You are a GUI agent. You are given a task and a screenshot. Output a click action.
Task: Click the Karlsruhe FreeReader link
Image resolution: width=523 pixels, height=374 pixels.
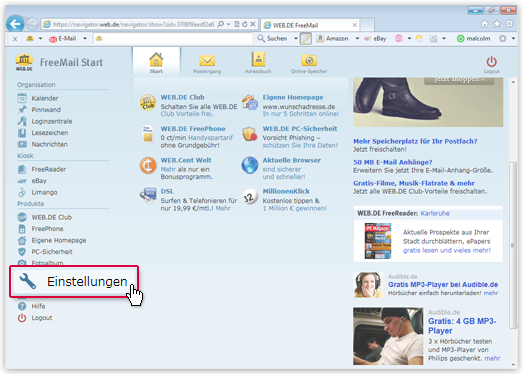click(435, 213)
